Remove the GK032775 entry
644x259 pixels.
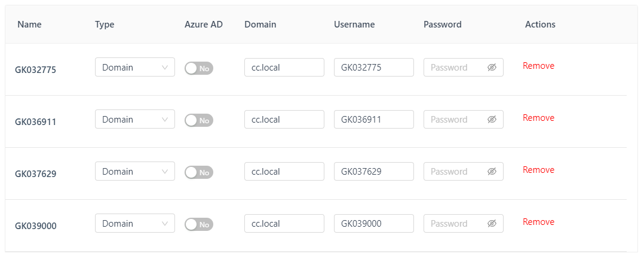click(538, 66)
